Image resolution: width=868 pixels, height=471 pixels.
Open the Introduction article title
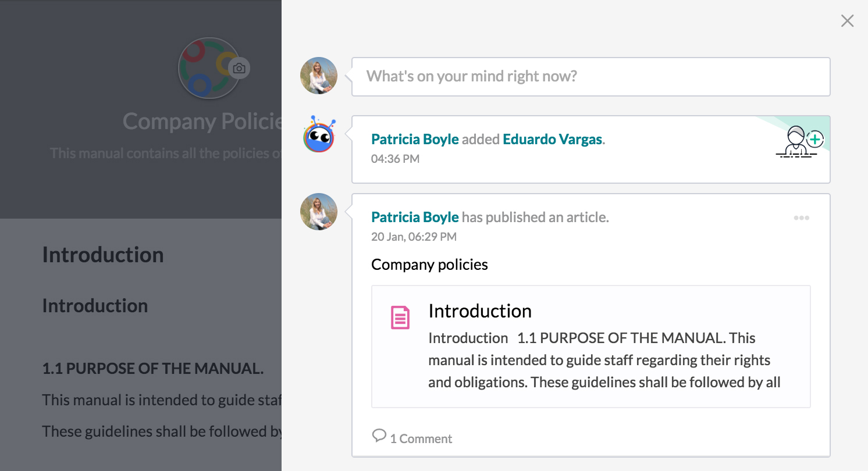480,311
